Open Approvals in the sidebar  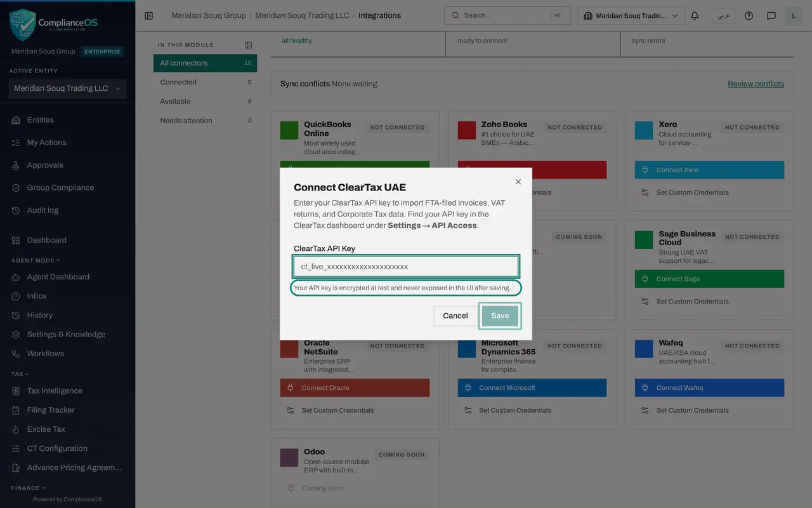67,165
